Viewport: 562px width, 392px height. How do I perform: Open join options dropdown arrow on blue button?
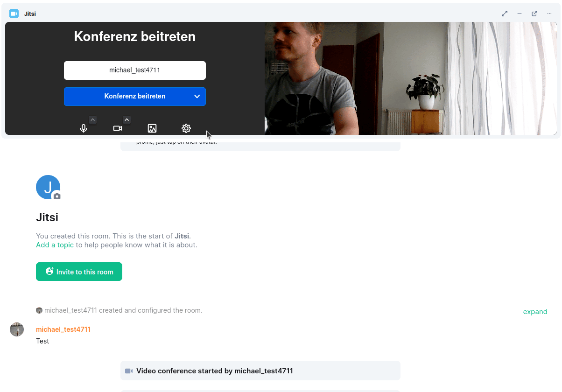(x=197, y=97)
